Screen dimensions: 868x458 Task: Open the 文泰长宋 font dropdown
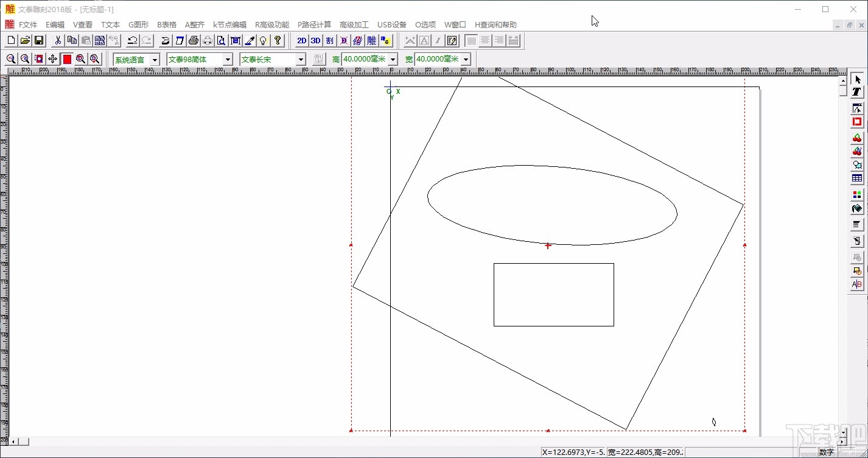(x=301, y=60)
